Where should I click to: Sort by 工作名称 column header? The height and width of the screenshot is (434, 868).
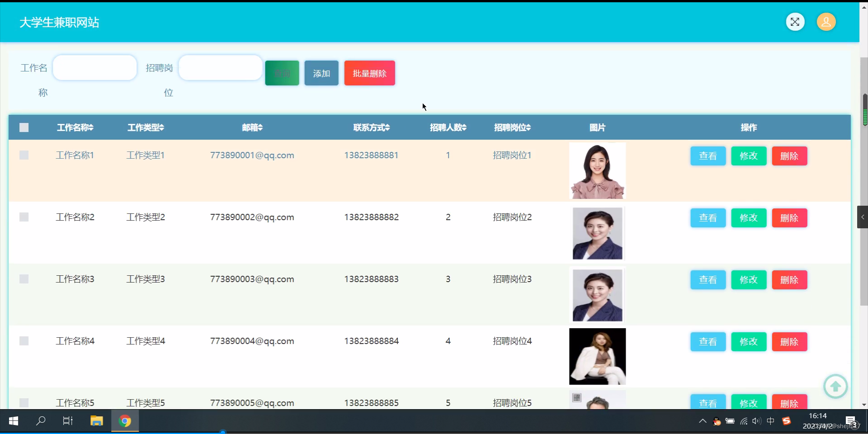pyautogui.click(x=75, y=127)
